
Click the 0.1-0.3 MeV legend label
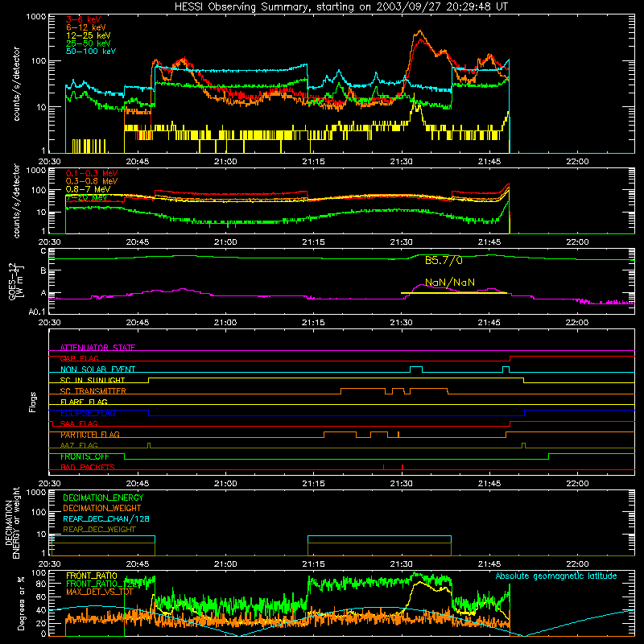pyautogui.click(x=92, y=173)
